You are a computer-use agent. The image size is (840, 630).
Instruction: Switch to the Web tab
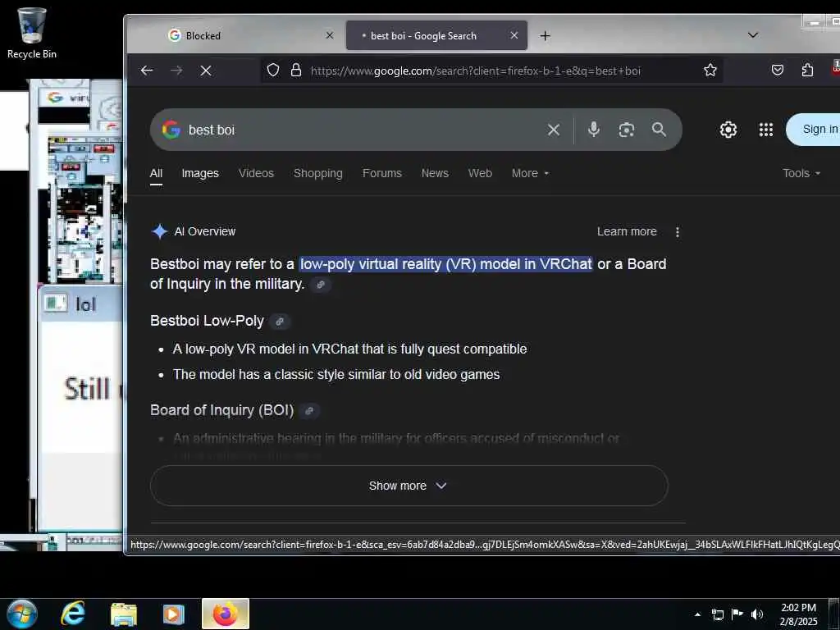click(x=480, y=173)
